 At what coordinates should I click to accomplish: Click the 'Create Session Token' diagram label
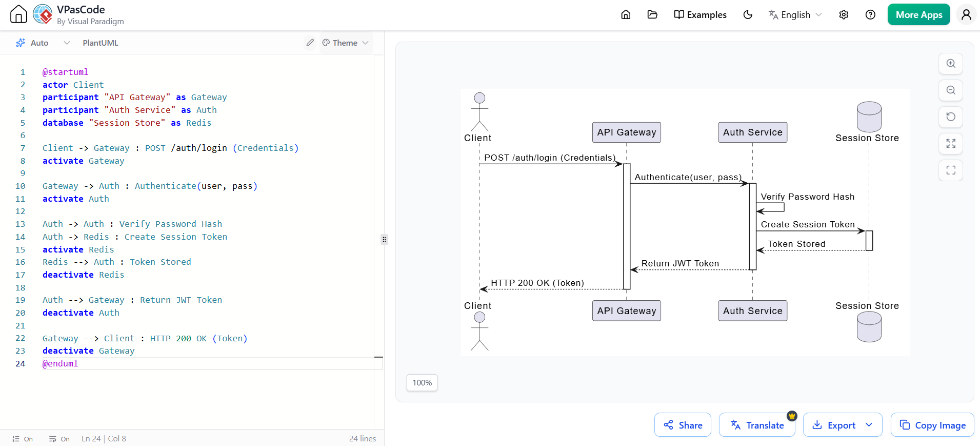pos(808,224)
